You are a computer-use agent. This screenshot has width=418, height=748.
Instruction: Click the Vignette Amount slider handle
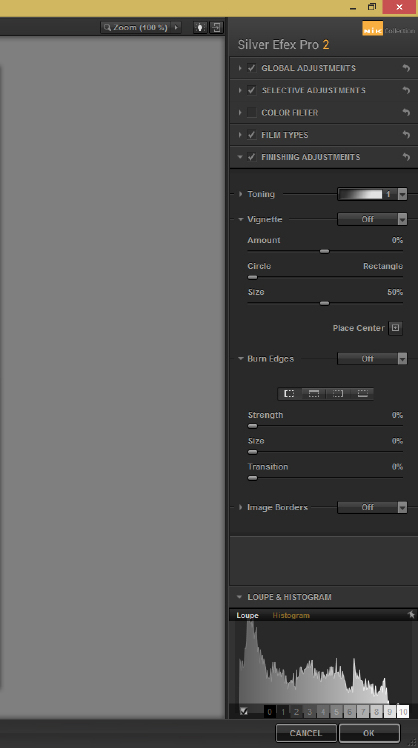324,251
